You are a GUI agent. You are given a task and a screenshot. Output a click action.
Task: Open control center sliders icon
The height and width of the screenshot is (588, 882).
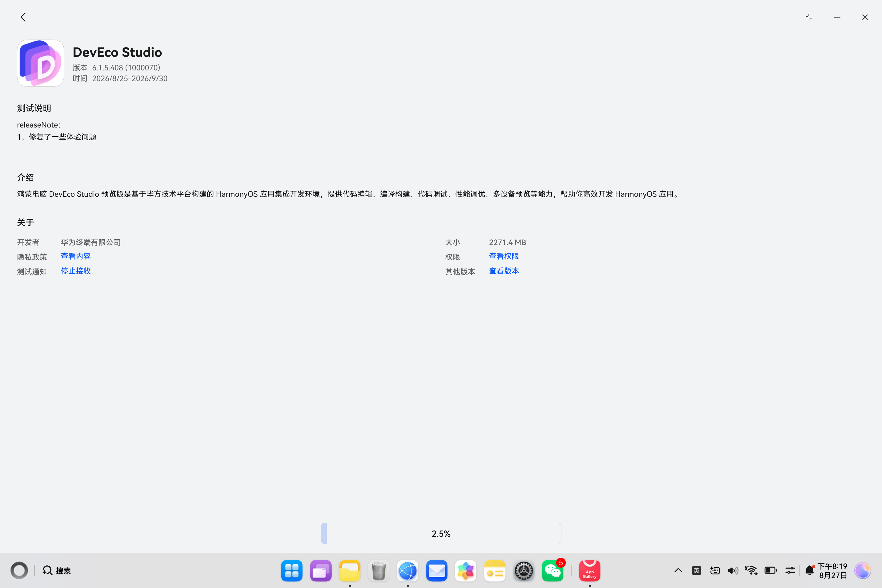(790, 570)
